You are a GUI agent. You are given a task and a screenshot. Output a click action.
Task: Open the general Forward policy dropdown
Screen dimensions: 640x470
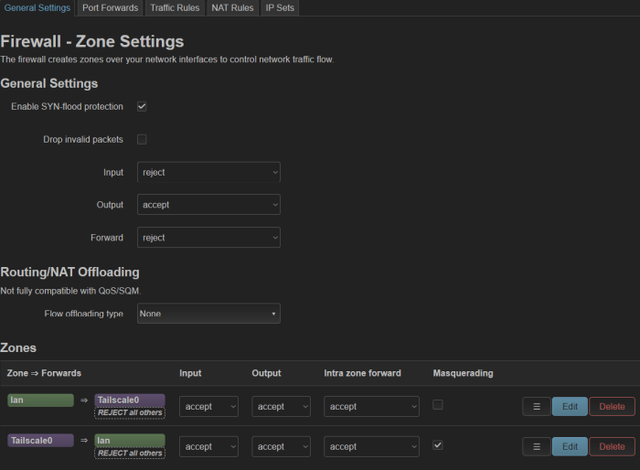(209, 237)
